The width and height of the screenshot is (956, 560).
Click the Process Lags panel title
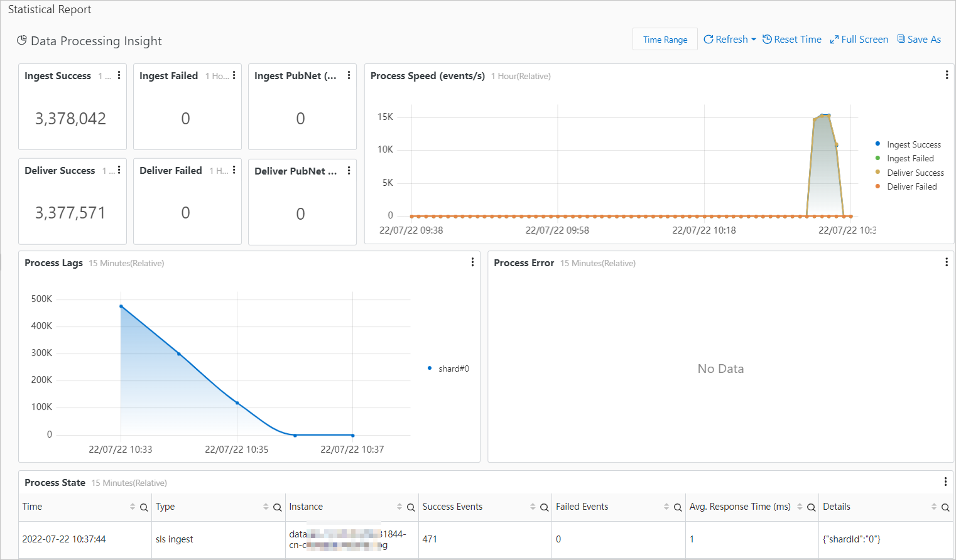click(x=53, y=263)
